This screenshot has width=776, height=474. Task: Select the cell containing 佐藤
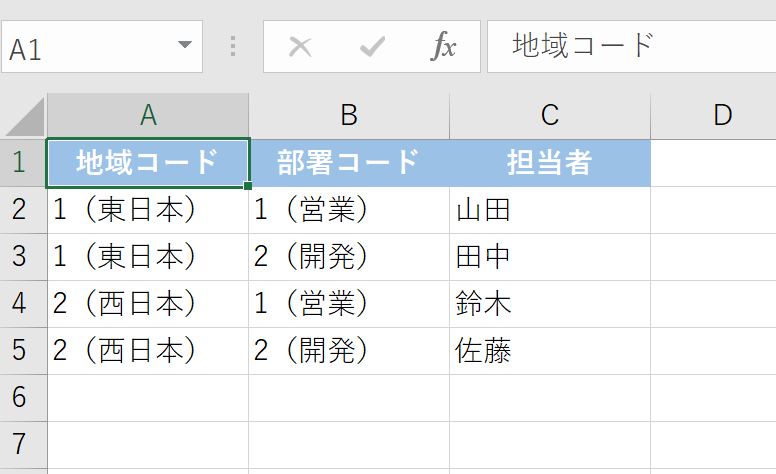tap(549, 351)
